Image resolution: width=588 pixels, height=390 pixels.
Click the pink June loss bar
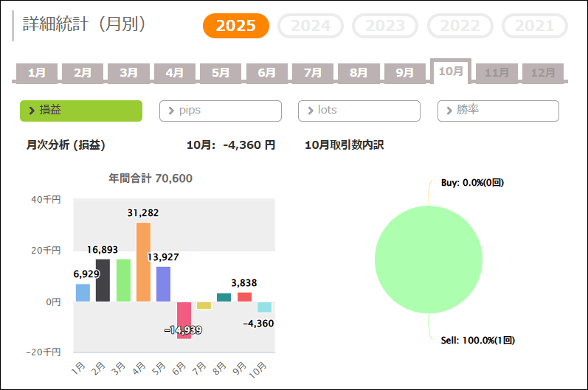[184, 320]
